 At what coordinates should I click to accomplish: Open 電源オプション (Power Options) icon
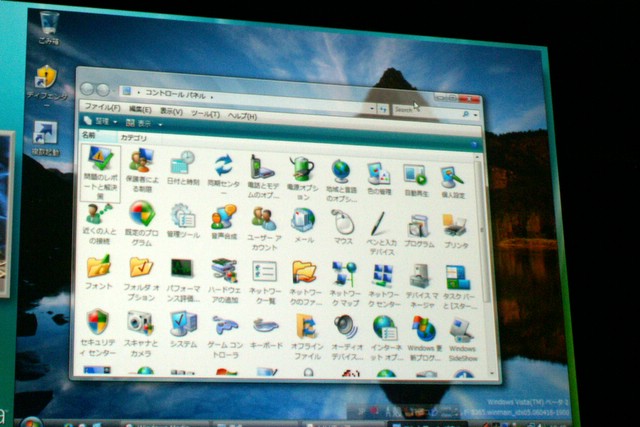coord(302,178)
